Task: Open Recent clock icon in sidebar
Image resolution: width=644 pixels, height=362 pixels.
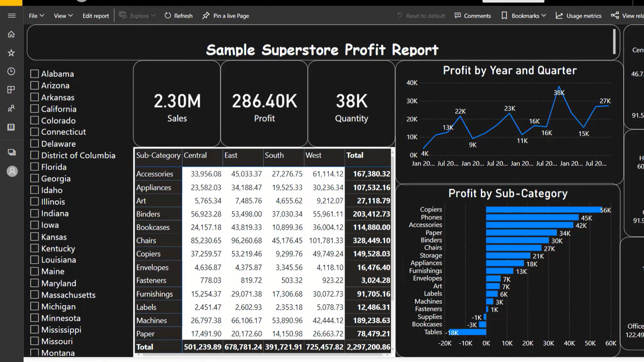Action: [12, 71]
